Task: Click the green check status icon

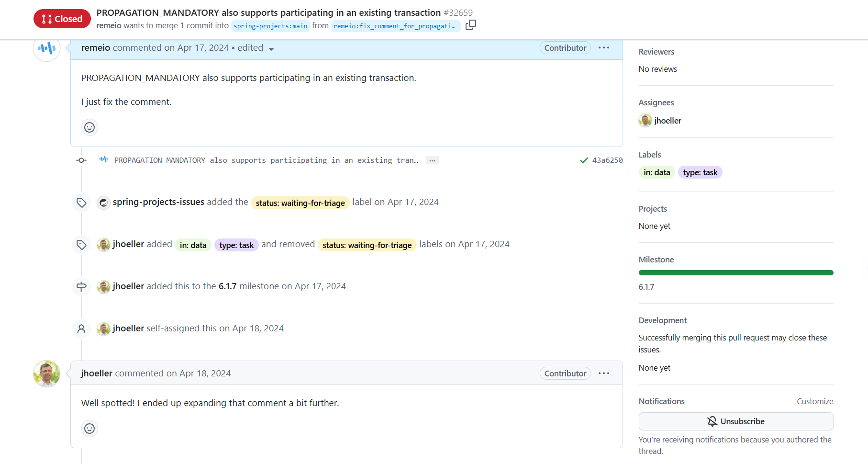Action: tap(584, 160)
